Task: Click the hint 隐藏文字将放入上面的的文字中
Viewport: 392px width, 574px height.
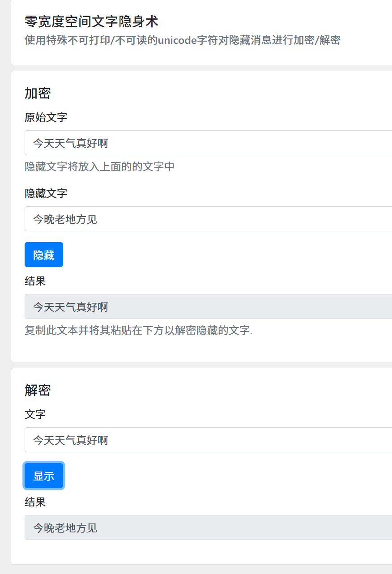Action: click(x=99, y=166)
